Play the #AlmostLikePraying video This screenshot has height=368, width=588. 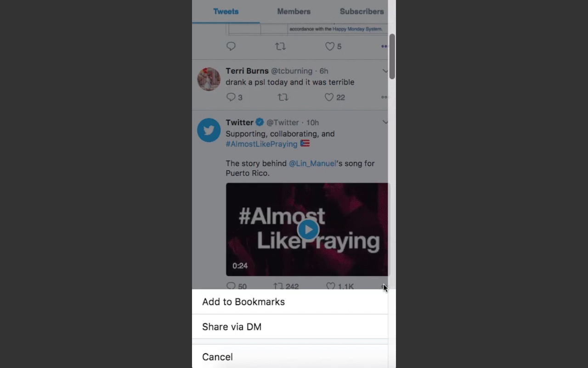[308, 230]
